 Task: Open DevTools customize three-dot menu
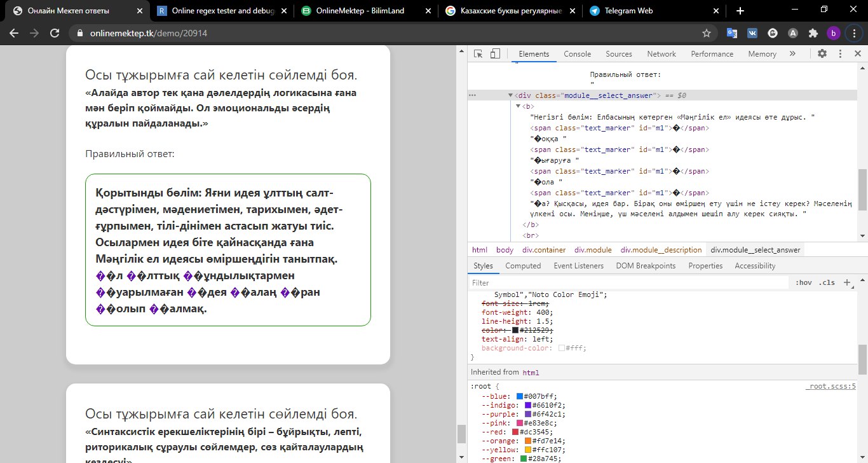coord(840,54)
